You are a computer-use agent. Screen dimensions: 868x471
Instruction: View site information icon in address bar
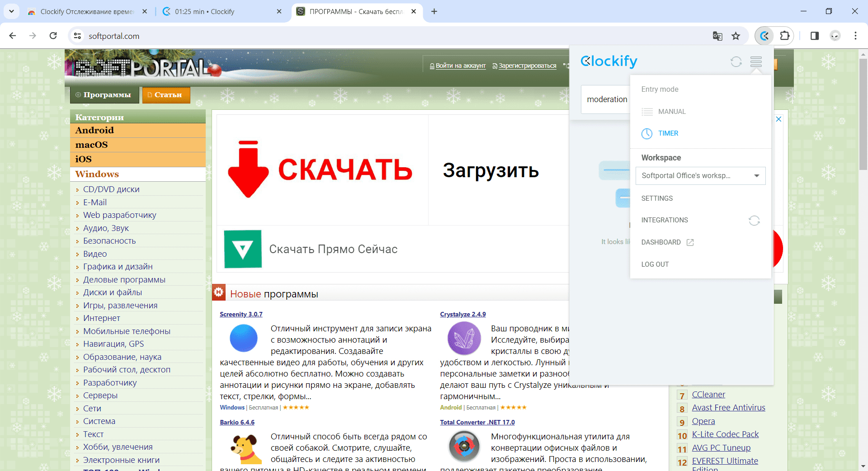(77, 36)
